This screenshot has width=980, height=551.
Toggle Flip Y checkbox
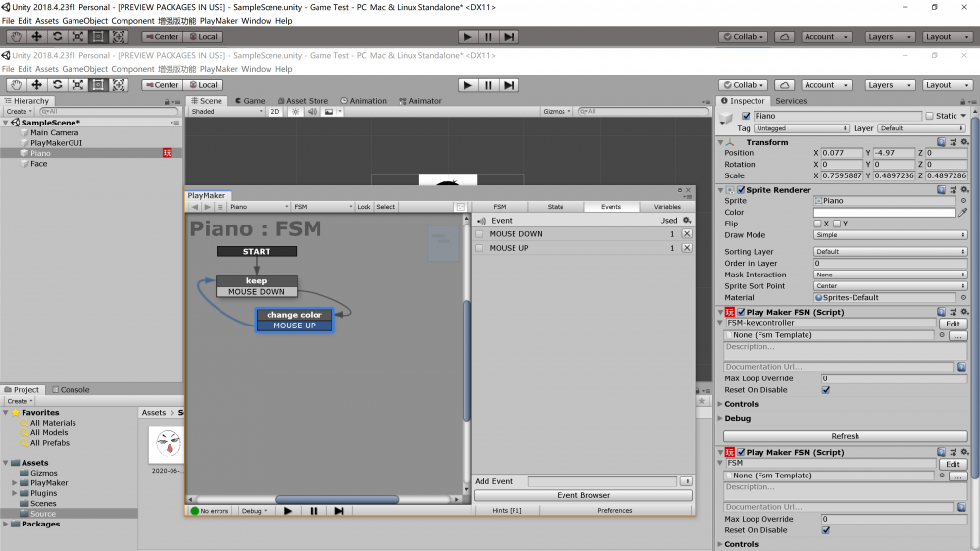tap(837, 224)
